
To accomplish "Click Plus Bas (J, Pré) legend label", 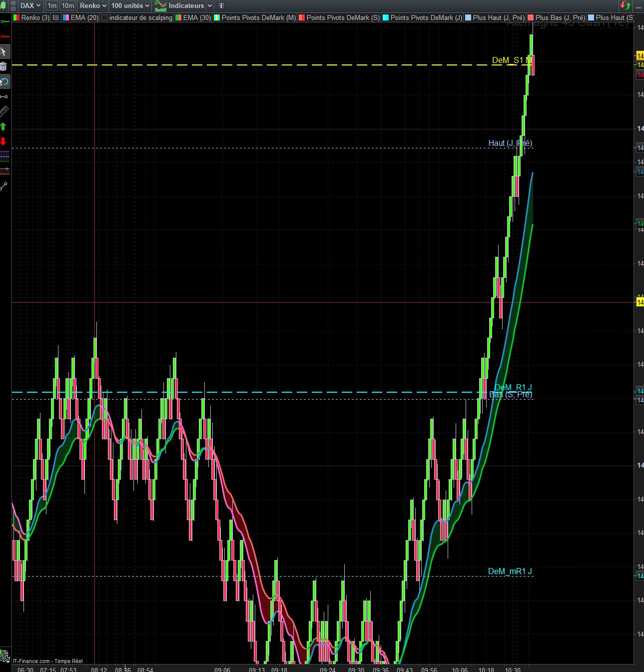I will click(x=560, y=17).
